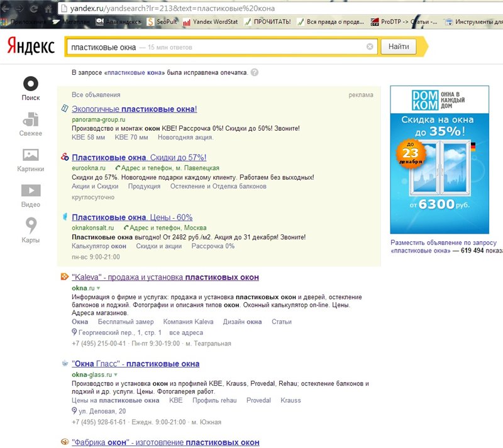Open the Kaleva продажа и установка result

point(165,277)
